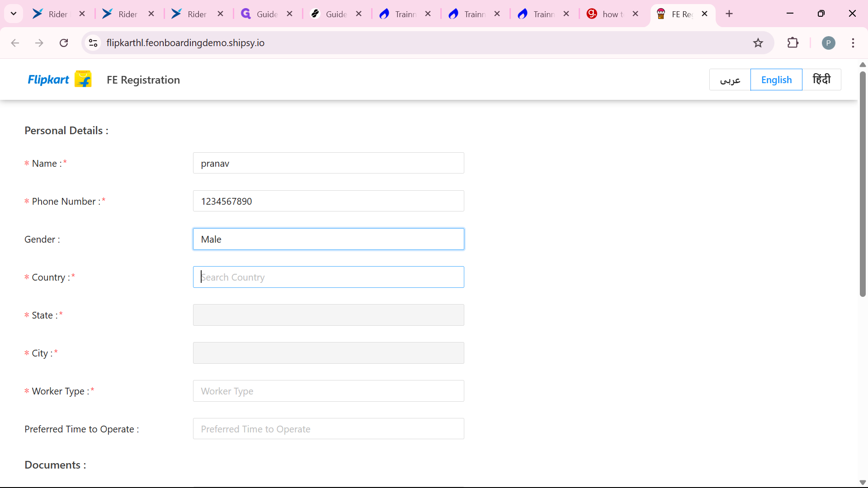Click the 'Preferred Time to Operate :' label
Image resolution: width=868 pixels, height=488 pixels.
(x=82, y=429)
